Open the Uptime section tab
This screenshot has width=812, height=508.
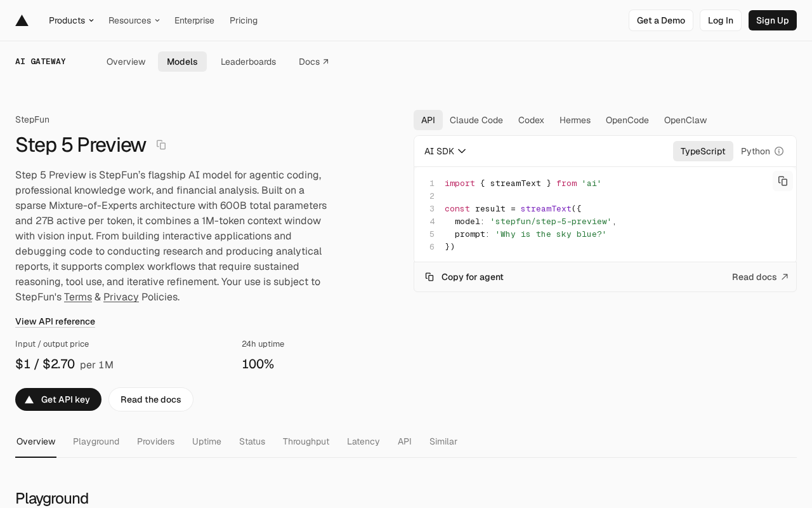pos(207,441)
